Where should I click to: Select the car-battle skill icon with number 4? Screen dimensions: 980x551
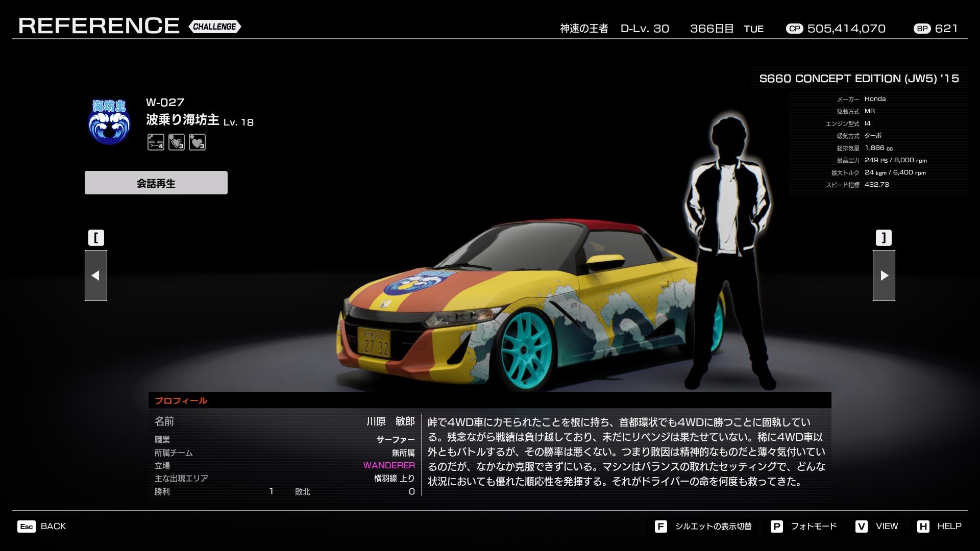[x=156, y=142]
